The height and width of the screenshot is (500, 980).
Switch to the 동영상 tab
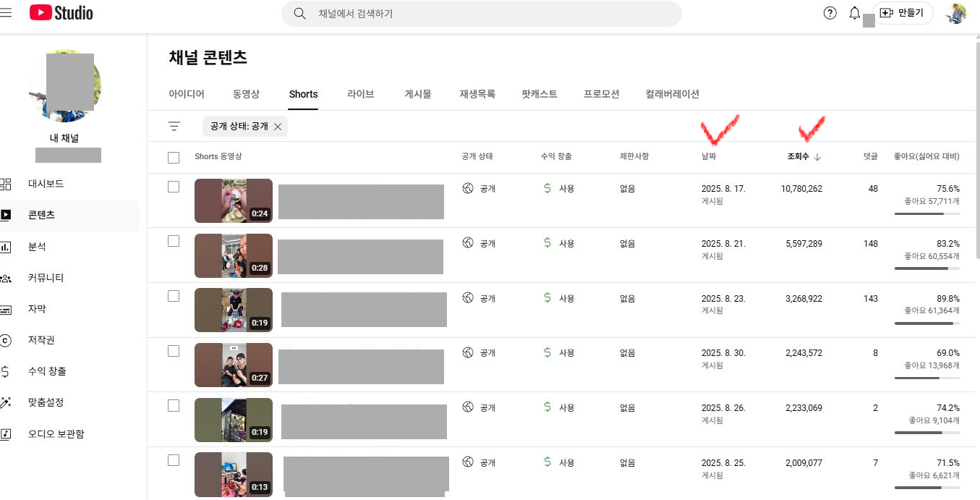(246, 94)
